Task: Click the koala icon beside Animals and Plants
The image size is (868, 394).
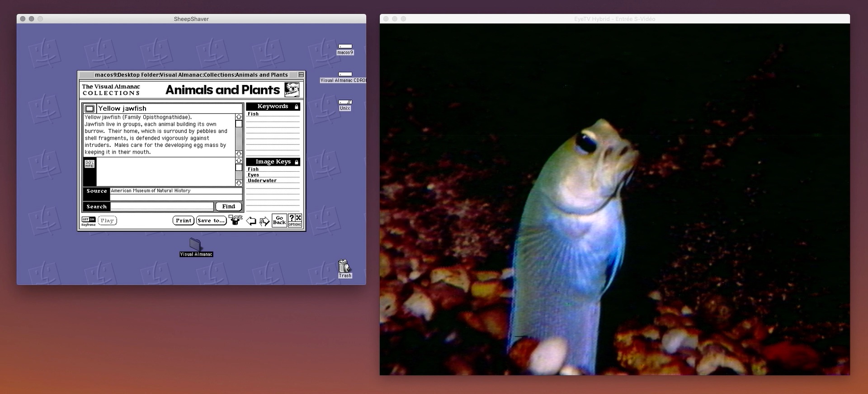Action: pos(292,89)
